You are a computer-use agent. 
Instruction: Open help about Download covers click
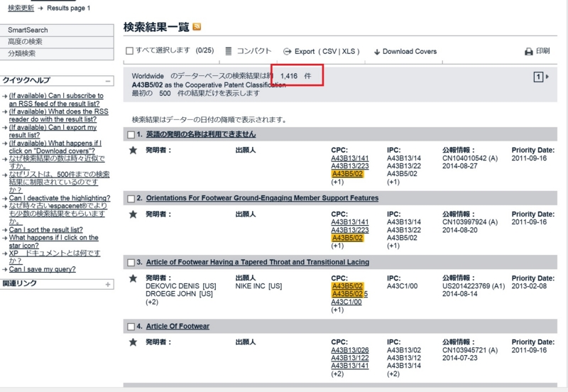[55, 147]
